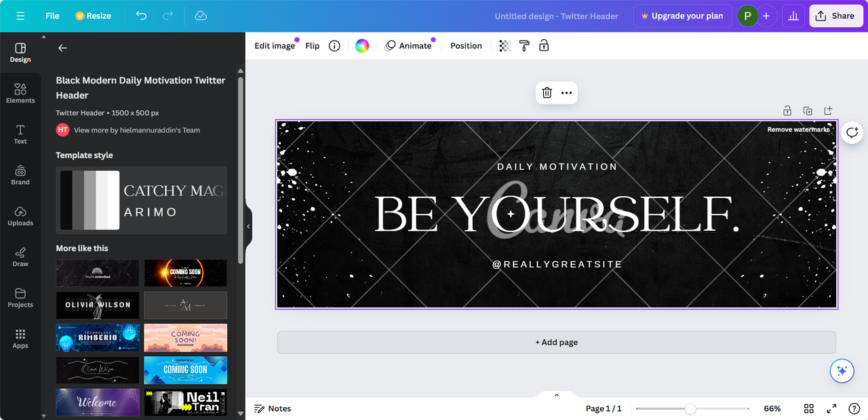The width and height of the screenshot is (868, 420).
Task: Open the Draw tab
Action: (20, 257)
